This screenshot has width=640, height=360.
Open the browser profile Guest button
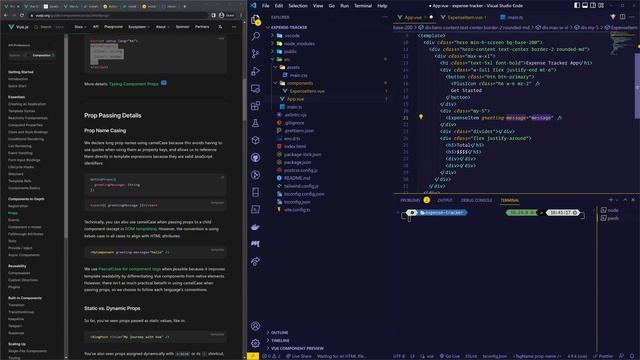point(227,15)
